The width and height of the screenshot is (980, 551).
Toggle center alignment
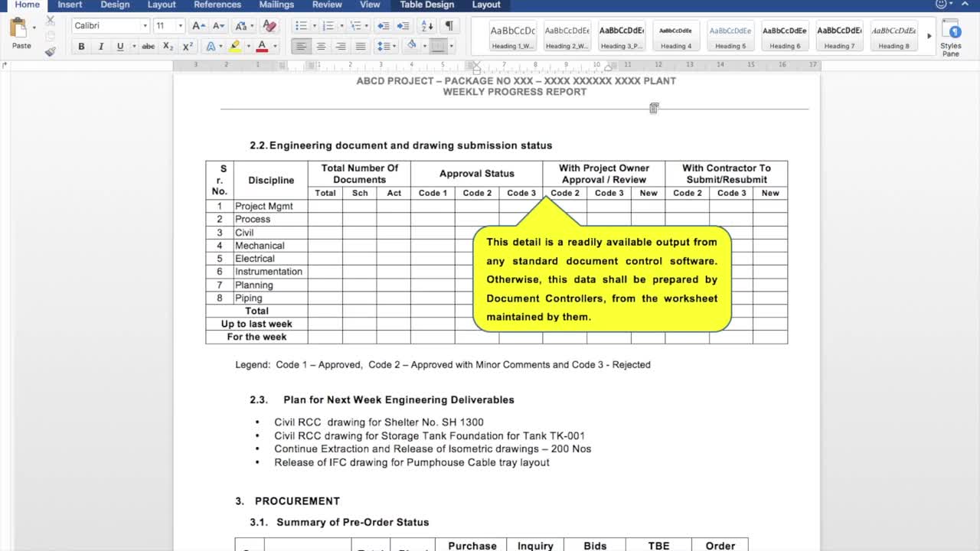click(321, 47)
